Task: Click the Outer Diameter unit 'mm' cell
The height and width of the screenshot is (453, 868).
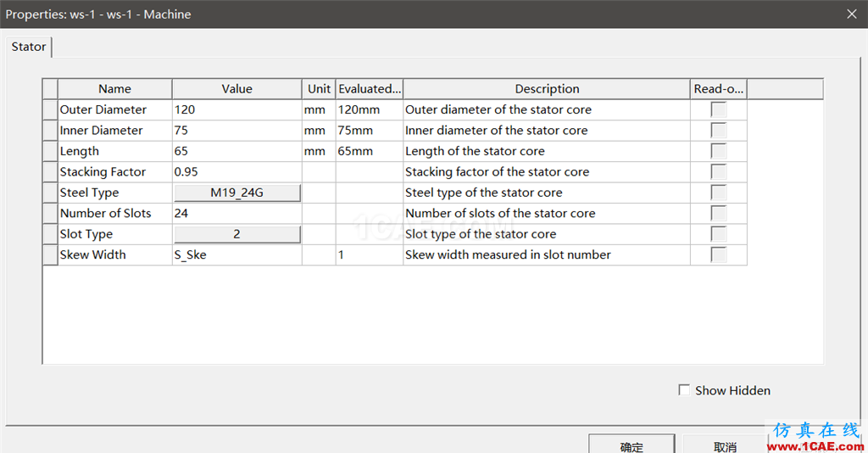Action: click(x=319, y=109)
